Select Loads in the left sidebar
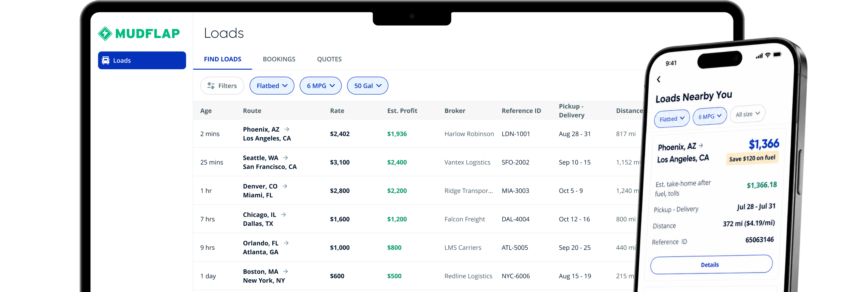This screenshot has width=868, height=292. (142, 60)
